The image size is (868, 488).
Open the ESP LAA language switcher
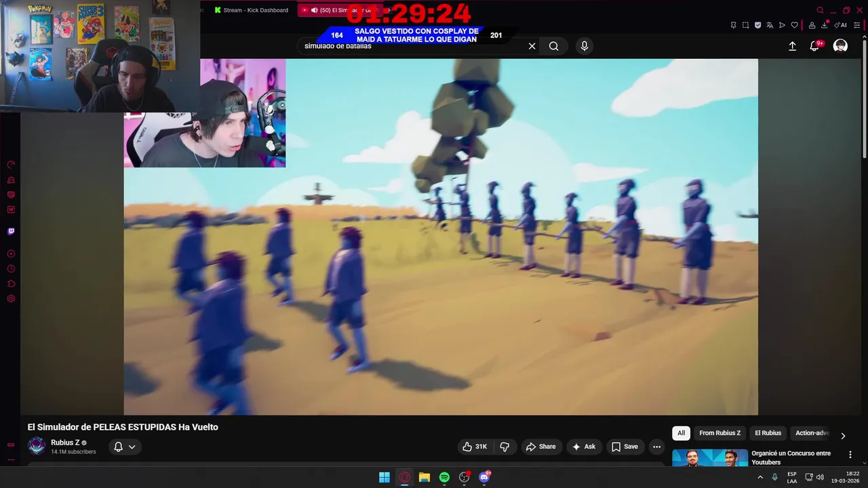point(792,477)
